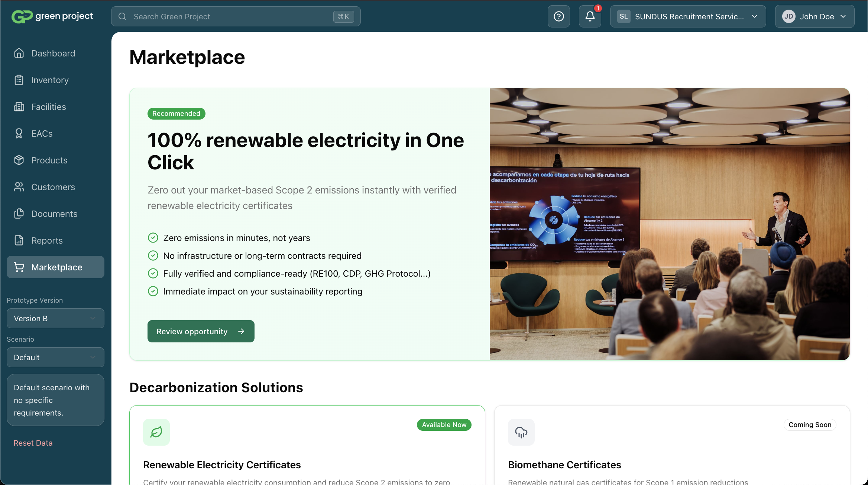This screenshot has height=485, width=868.
Task: Open Inventory in sidebar
Action: click(55, 80)
